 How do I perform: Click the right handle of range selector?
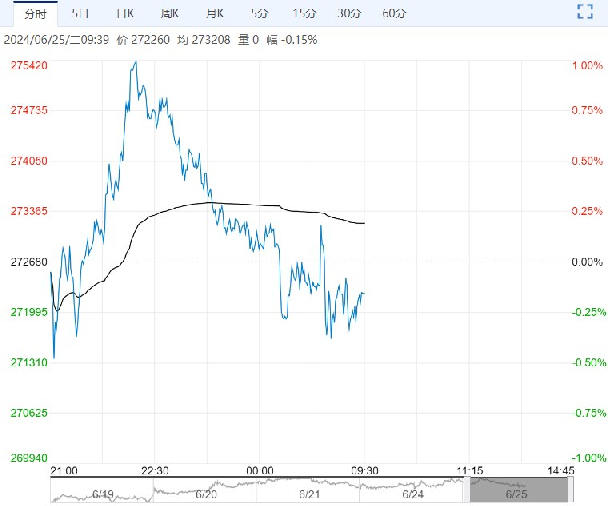(x=570, y=490)
